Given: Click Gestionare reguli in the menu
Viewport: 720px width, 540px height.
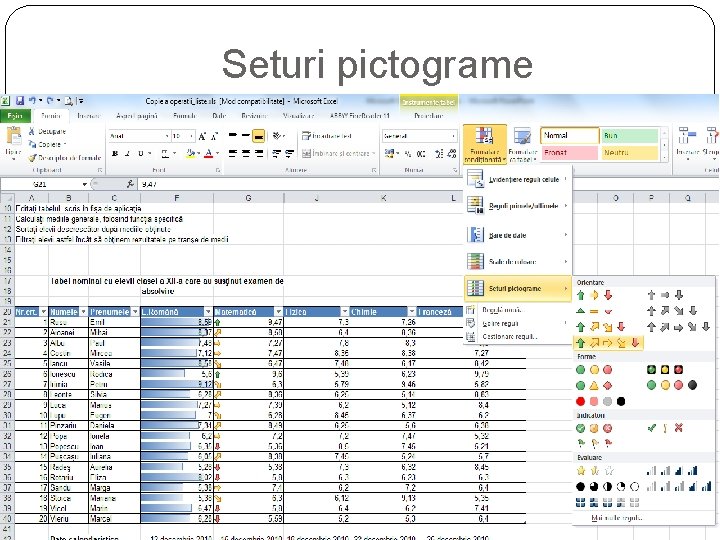Looking at the screenshot, I should pos(518,337).
